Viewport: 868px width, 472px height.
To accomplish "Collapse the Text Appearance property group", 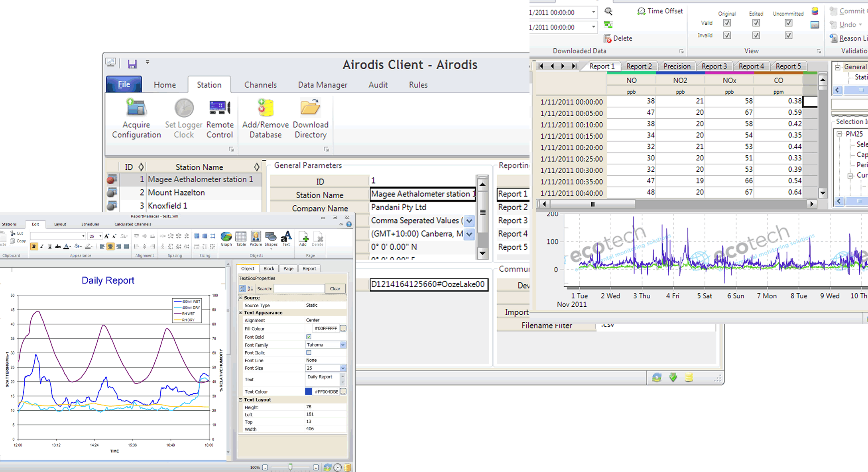I will tap(240, 313).
